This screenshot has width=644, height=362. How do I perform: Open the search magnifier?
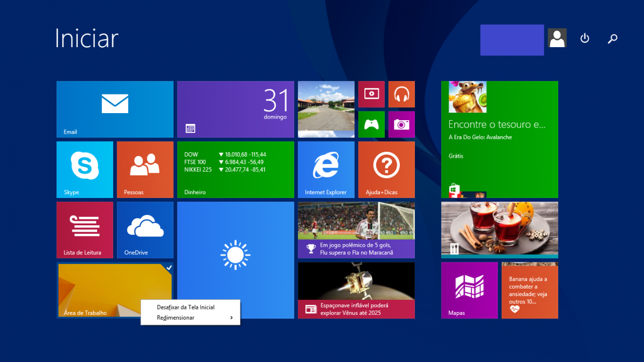click(x=612, y=38)
